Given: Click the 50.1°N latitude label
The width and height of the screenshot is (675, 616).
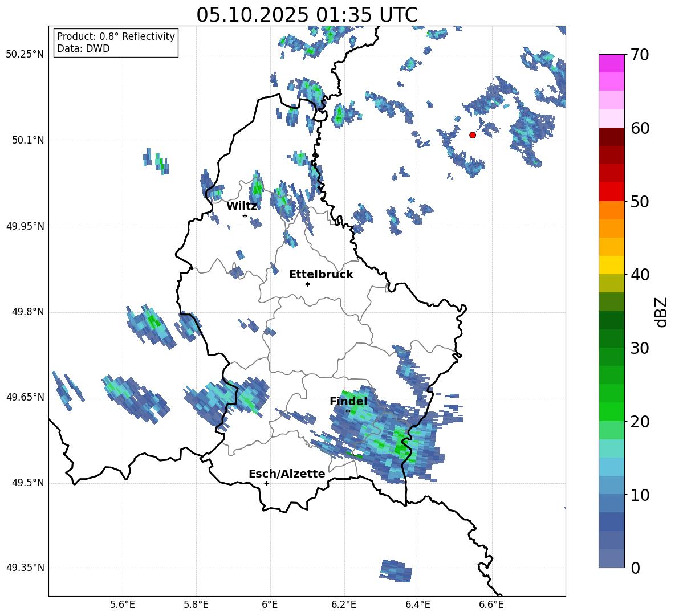Looking at the screenshot, I should pos(28,141).
